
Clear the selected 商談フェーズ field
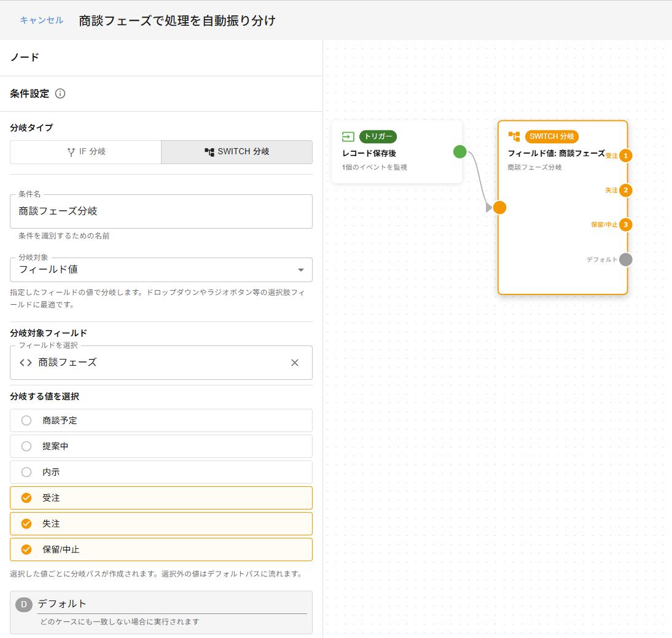coord(294,363)
